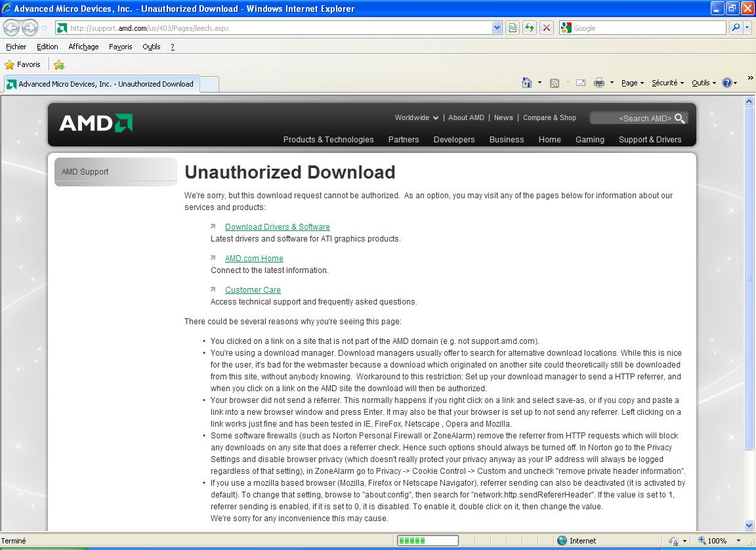Image resolution: width=756 pixels, height=550 pixels.
Task: Click the arrow icon beside Customer Care
Action: 213,289
